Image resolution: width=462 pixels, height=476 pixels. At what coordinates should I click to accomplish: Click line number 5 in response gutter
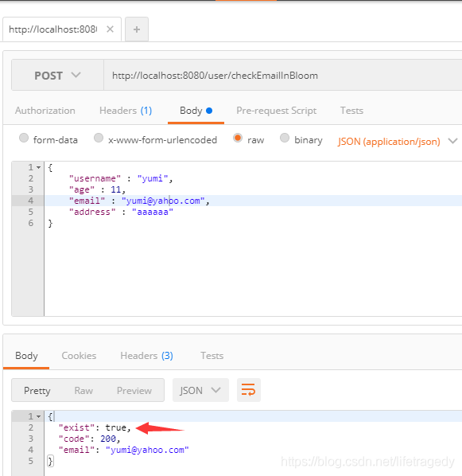[31, 461]
